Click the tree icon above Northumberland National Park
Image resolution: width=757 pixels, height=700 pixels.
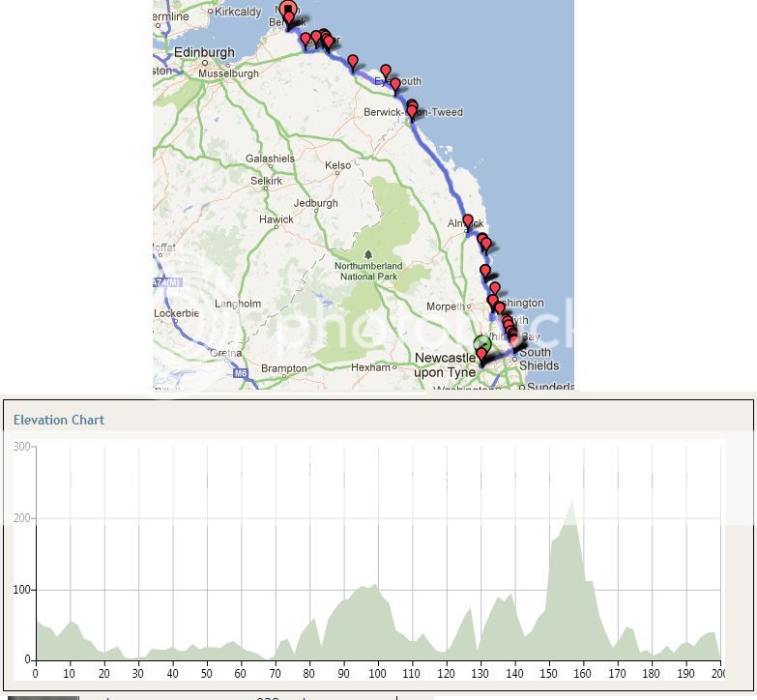click(x=367, y=255)
